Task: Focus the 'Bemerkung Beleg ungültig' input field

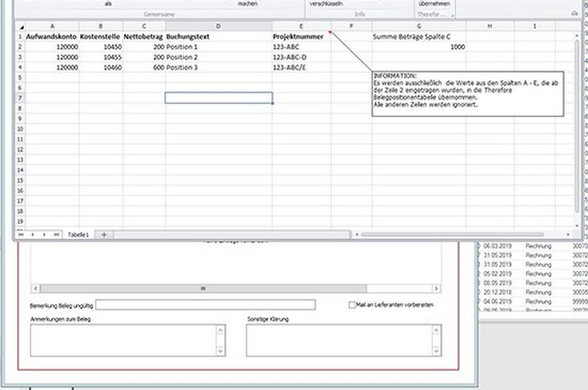Action: tap(206, 305)
